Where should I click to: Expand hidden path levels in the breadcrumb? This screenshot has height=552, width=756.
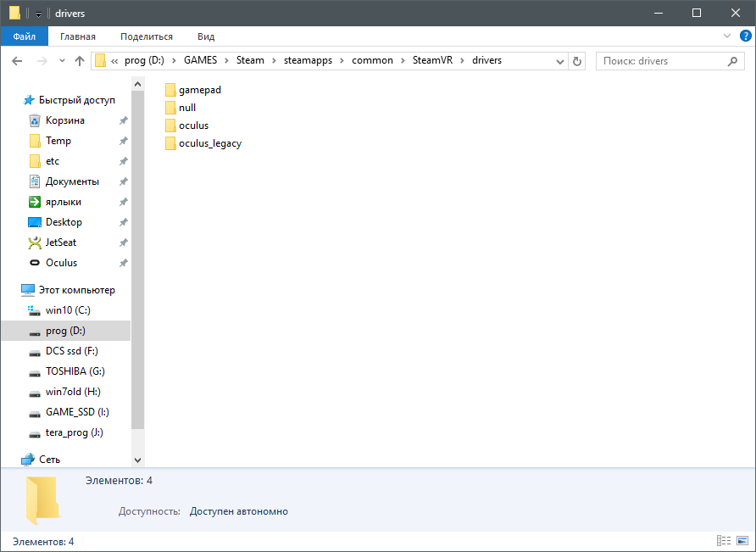[114, 61]
